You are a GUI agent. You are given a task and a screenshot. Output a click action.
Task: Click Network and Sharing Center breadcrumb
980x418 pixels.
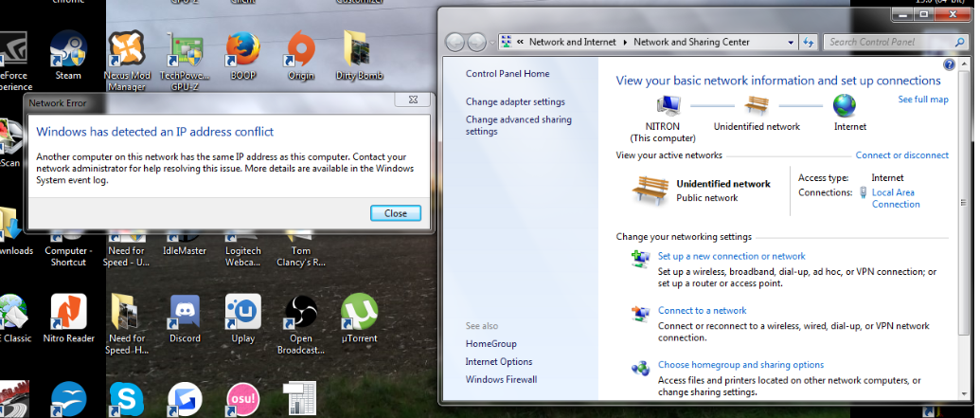coord(691,42)
